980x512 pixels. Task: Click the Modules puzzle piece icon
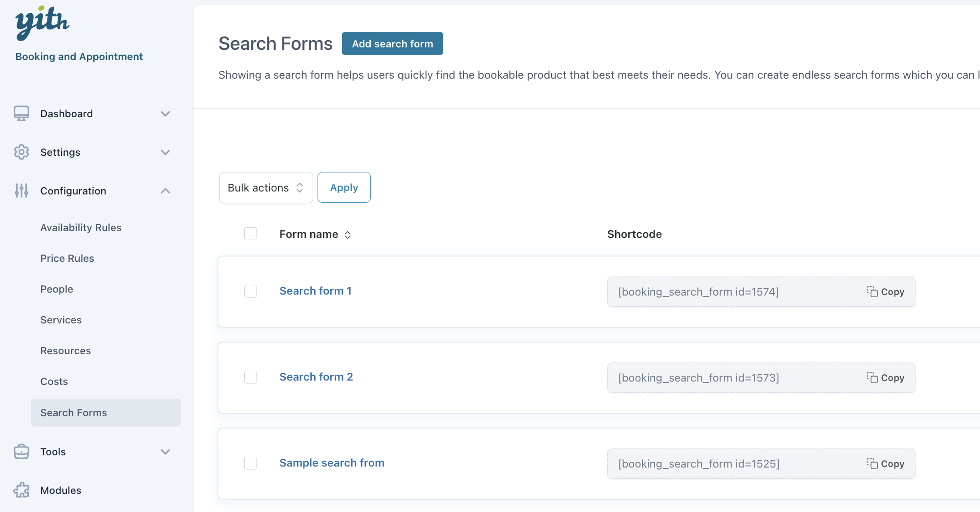tap(21, 490)
